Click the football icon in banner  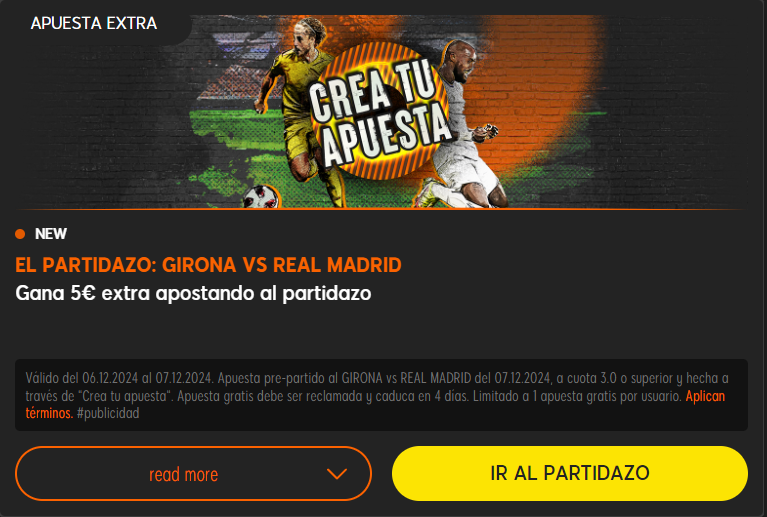261,197
